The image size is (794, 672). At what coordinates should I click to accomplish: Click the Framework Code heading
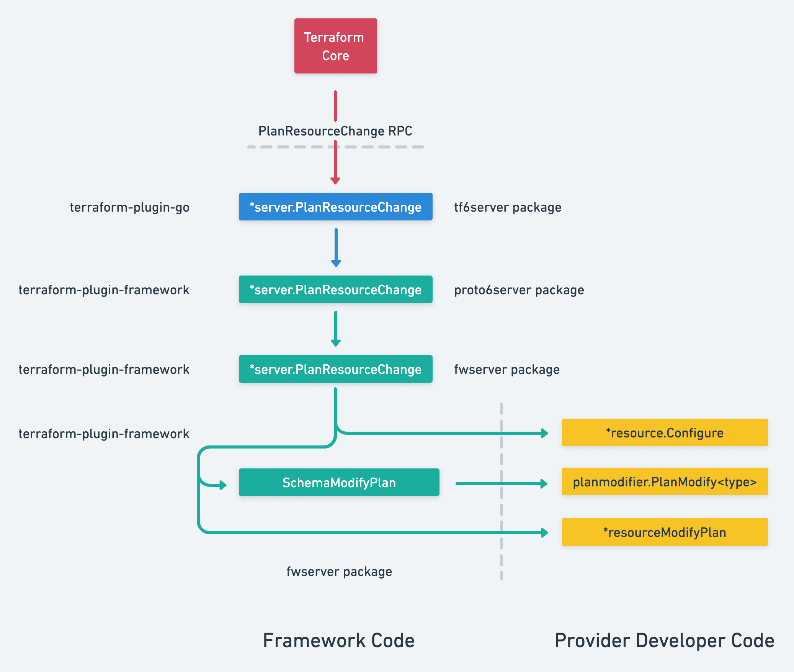pyautogui.click(x=339, y=640)
